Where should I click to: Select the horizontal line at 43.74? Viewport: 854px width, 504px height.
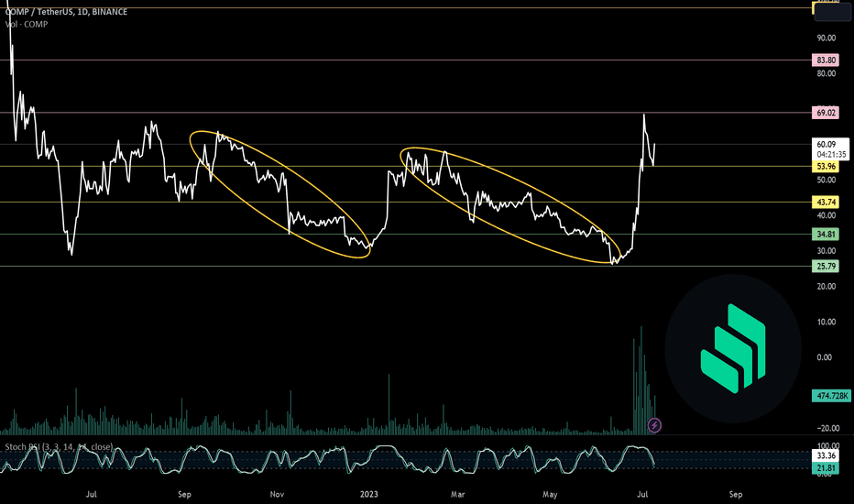(x=406, y=203)
